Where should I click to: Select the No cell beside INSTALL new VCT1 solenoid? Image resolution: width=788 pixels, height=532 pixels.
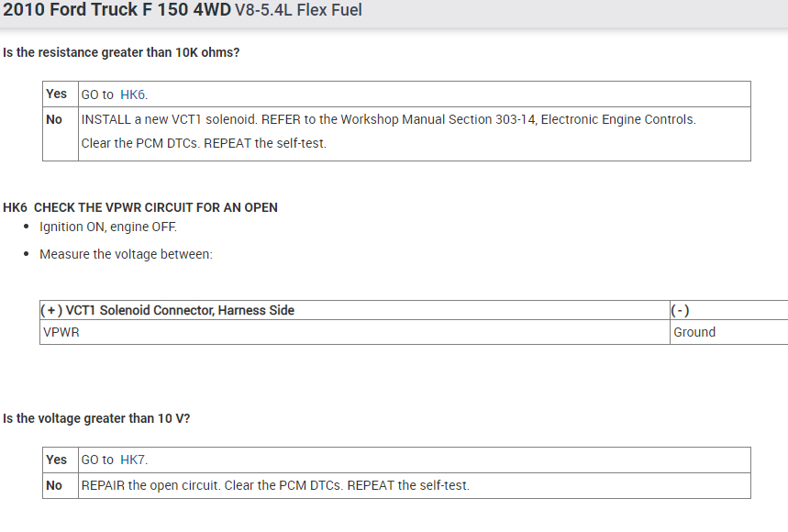tap(54, 119)
